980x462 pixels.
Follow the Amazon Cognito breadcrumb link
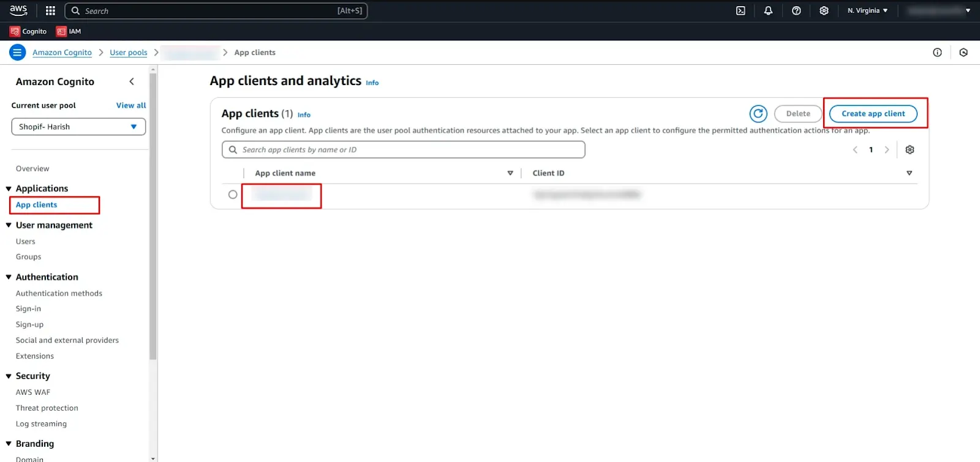click(62, 53)
